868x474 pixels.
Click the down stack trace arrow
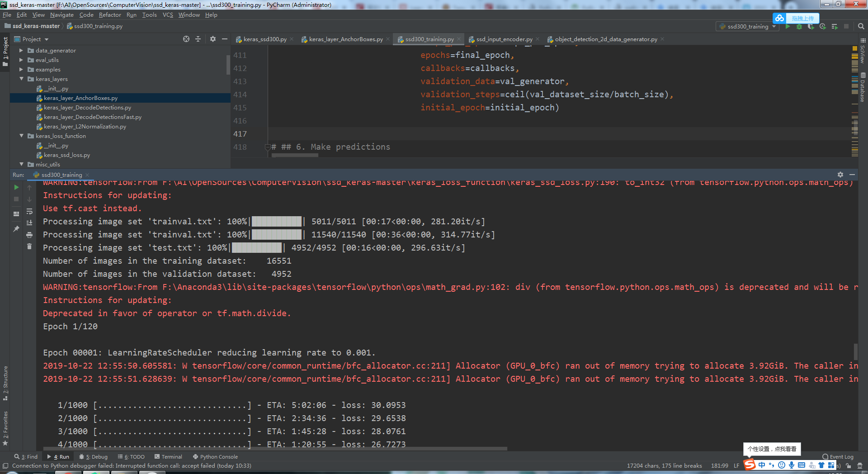click(29, 199)
